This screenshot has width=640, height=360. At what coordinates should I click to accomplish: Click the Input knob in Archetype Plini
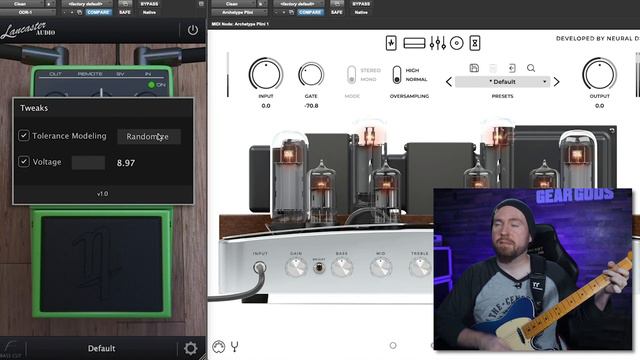coord(266,74)
